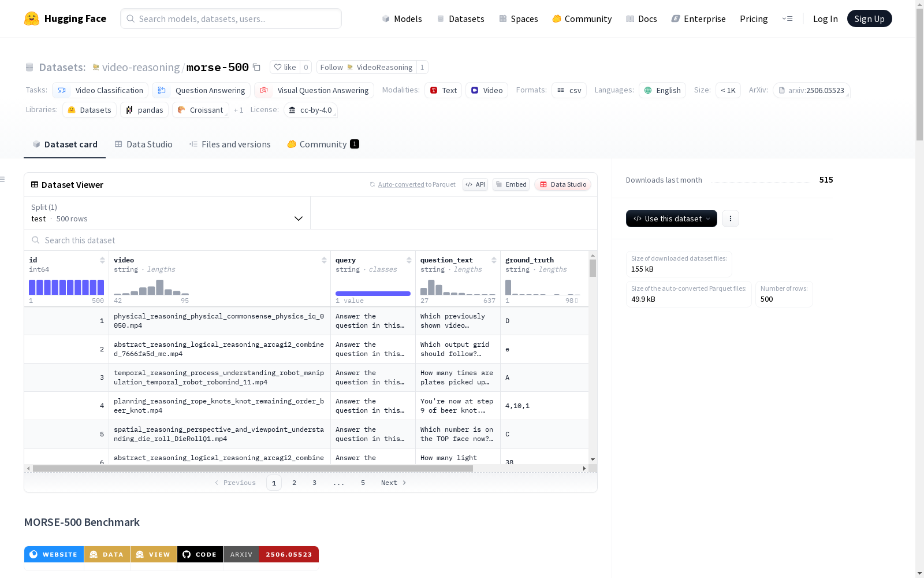The height and width of the screenshot is (578, 924).
Task: Go to page 3 of the table
Action: coord(314,483)
